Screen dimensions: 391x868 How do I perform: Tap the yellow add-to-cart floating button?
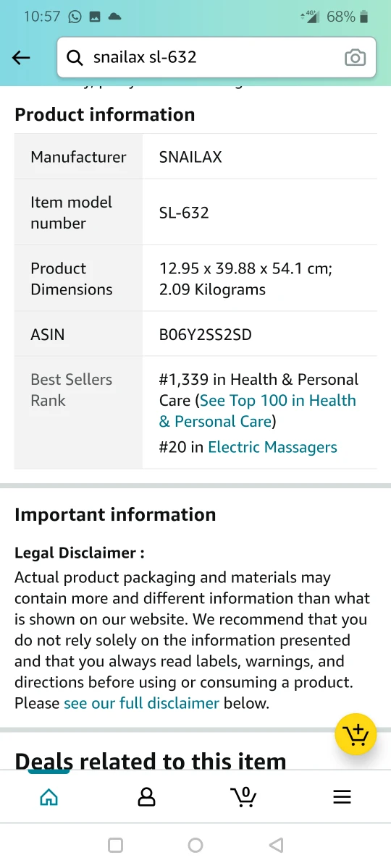coord(356,735)
